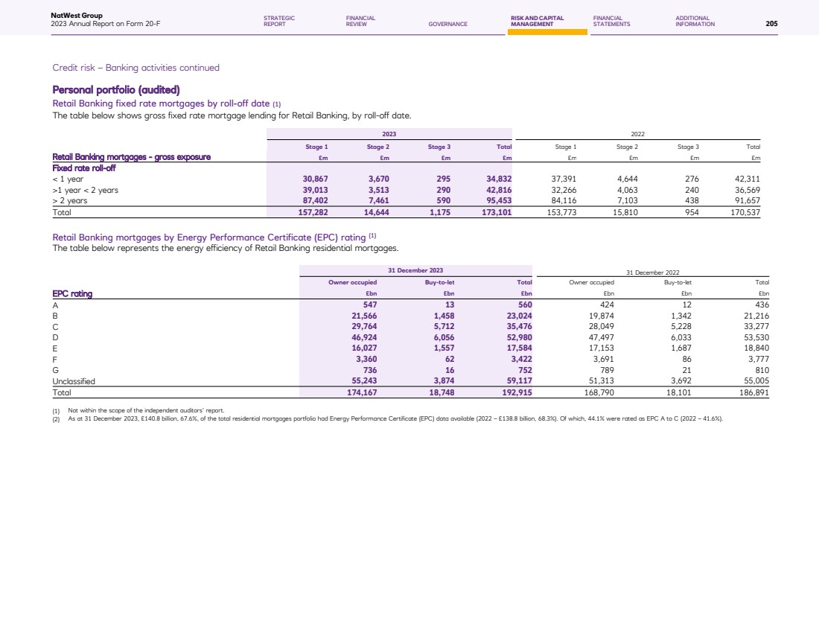Click page number 205 in header
Viewport: 819px width, 644px height.
tap(771, 24)
